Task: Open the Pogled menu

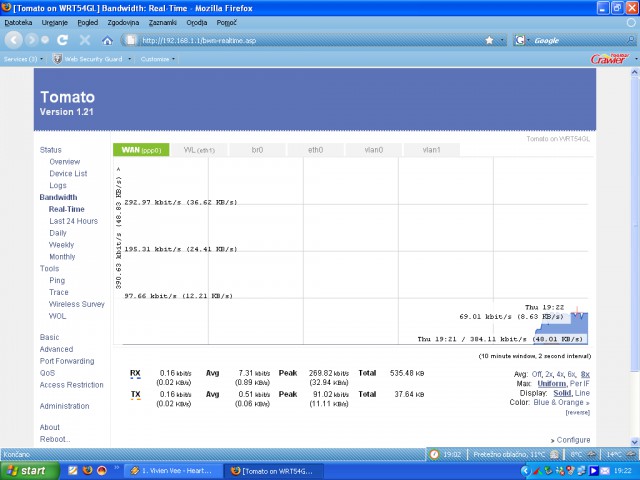Action: pos(88,23)
